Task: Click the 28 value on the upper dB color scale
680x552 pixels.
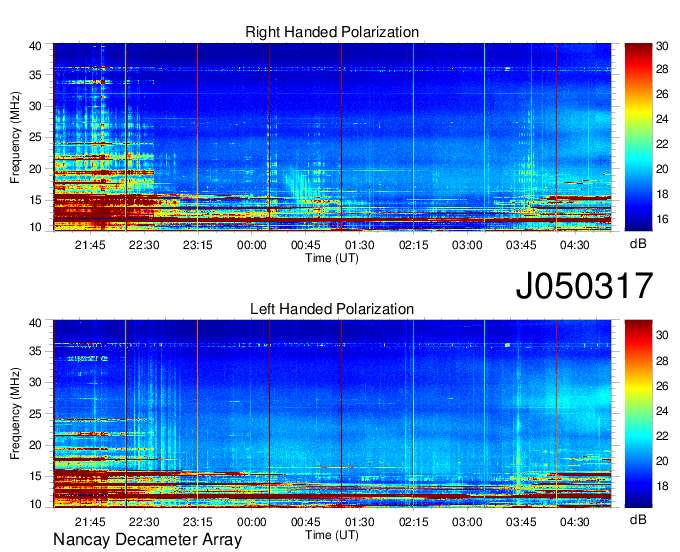Action: point(662,69)
